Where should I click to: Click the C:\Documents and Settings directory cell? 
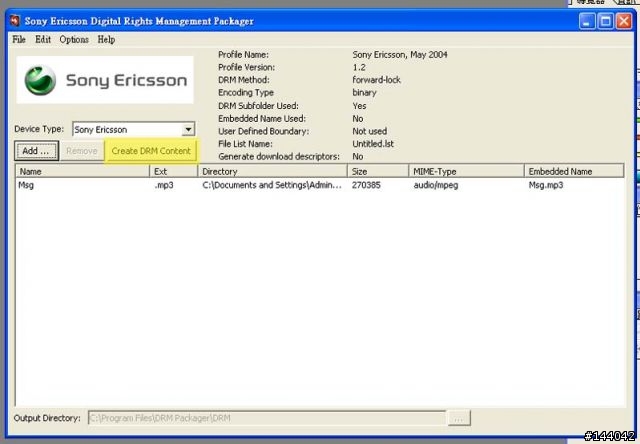[272, 185]
